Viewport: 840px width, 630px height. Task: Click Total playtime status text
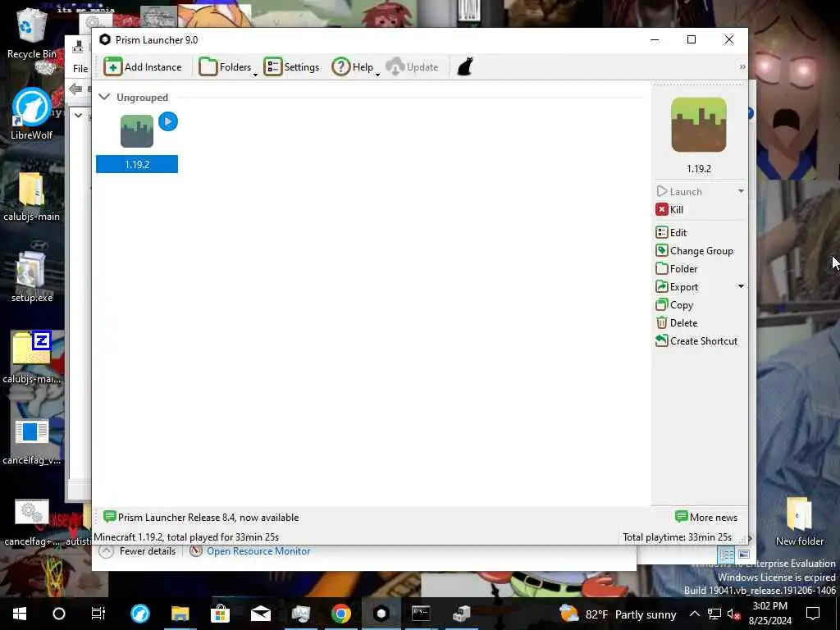[677, 537]
